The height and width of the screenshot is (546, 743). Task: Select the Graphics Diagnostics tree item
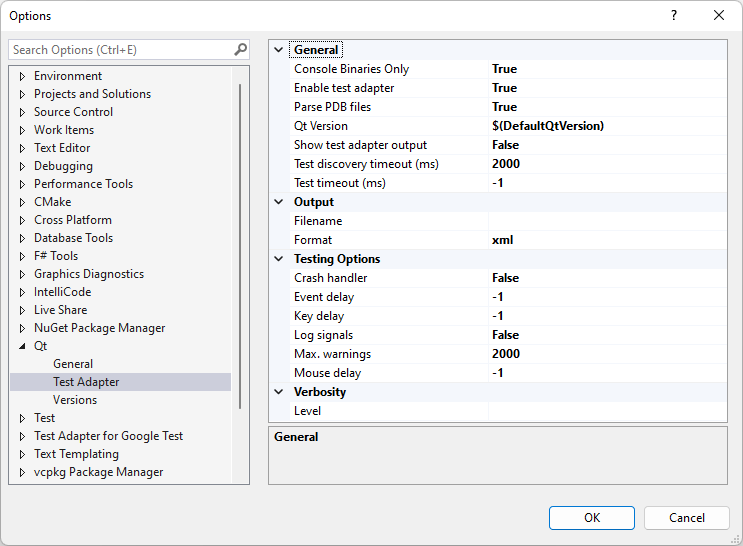coord(89,274)
